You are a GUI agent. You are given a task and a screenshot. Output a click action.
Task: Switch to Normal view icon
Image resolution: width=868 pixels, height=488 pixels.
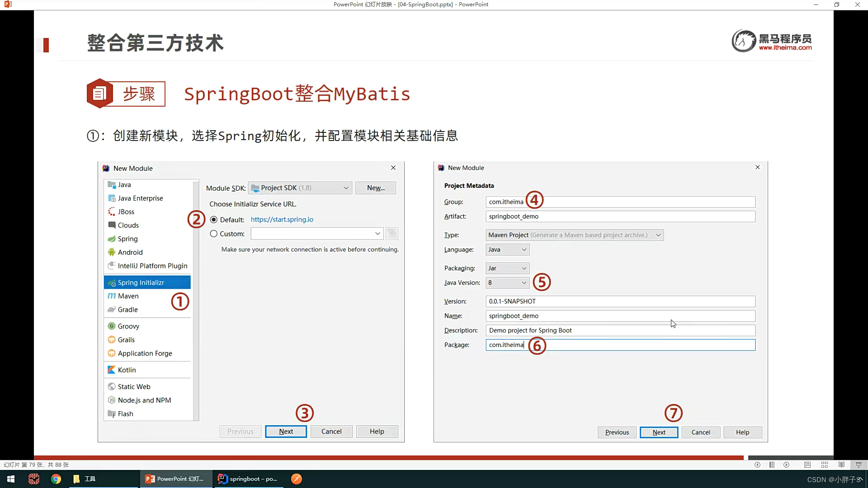coord(807,465)
